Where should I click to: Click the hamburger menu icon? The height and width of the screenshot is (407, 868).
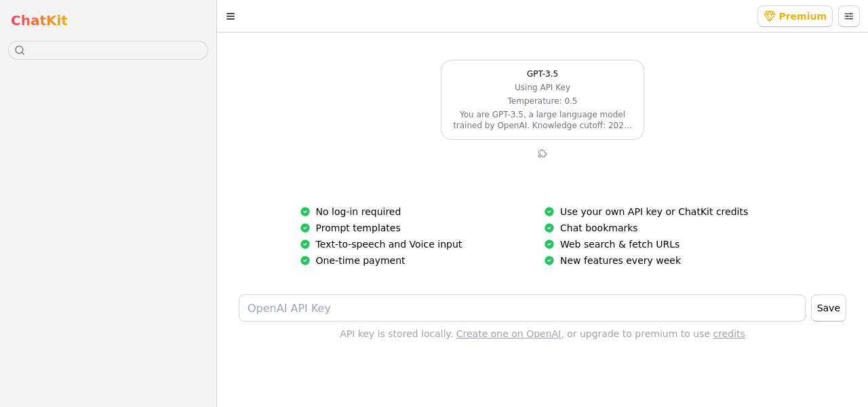231,16
